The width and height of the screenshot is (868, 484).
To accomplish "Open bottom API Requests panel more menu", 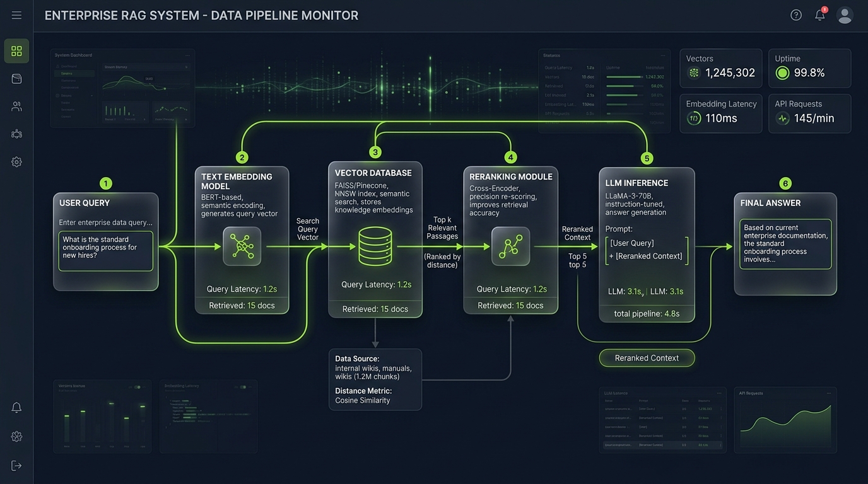I will (x=829, y=393).
